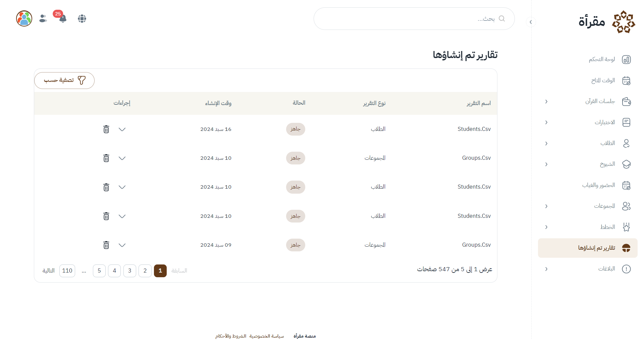Viewport: 644px width, 343px height.
Task: Go to the next page using التالية
Action: pyautogui.click(x=48, y=271)
